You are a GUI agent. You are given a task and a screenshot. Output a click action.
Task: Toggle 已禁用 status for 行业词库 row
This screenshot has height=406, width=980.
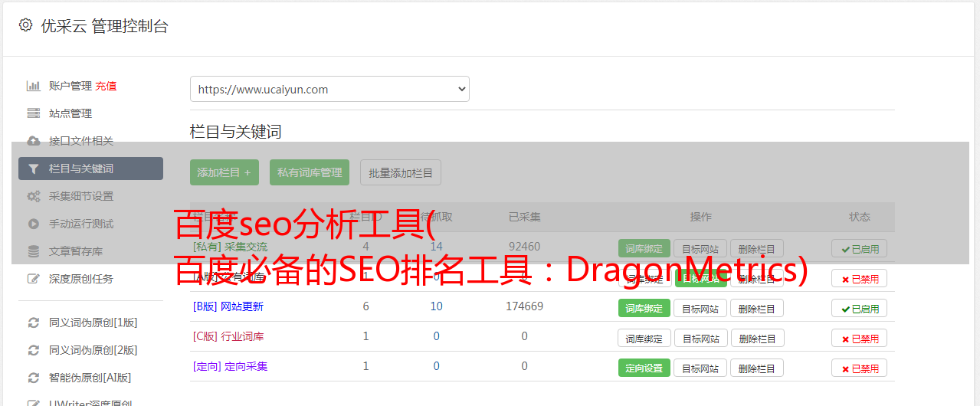click(860, 339)
